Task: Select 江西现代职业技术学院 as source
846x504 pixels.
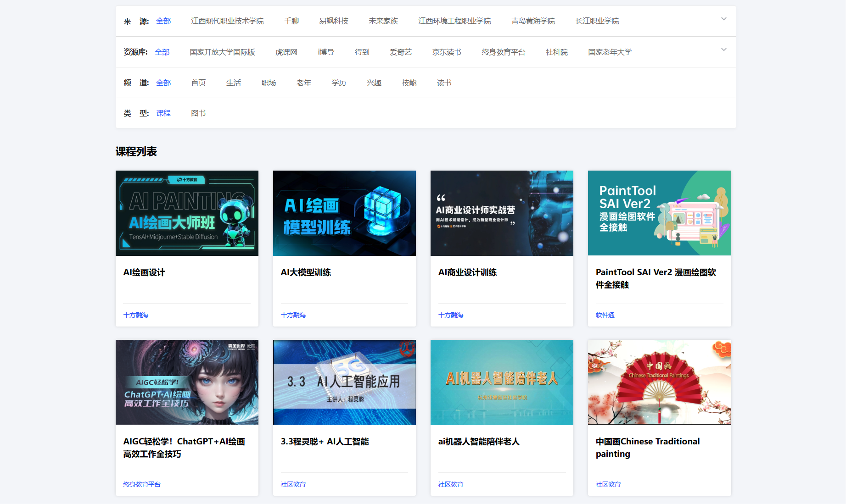Action: pyautogui.click(x=227, y=21)
